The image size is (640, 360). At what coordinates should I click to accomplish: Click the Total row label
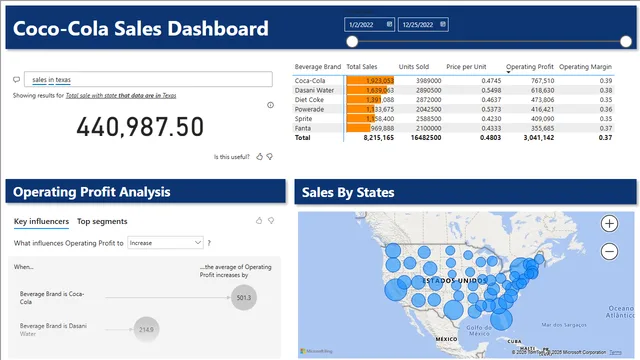tap(302, 138)
